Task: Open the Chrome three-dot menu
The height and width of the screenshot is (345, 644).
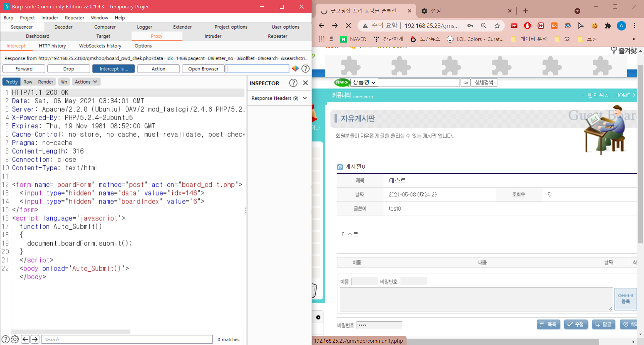Action: [x=635, y=25]
